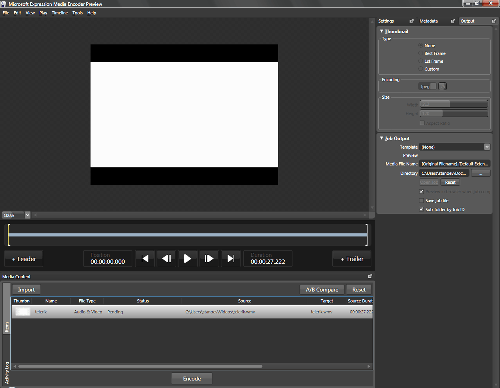Collapse the Job Output section
This screenshot has width=500, height=388.
[x=382, y=138]
